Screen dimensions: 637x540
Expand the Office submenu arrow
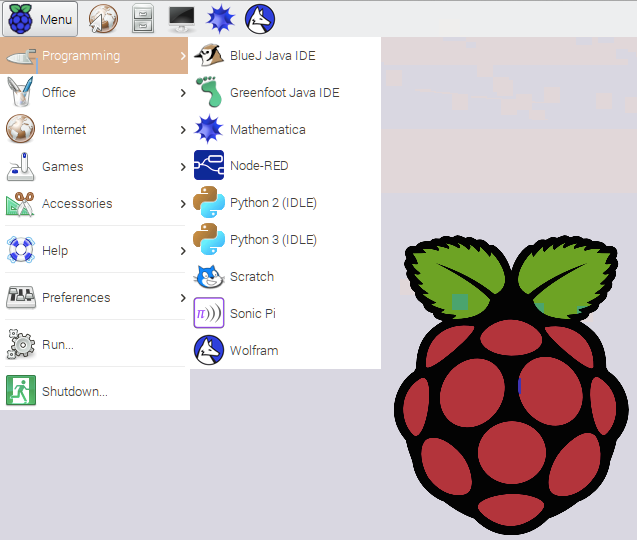[183, 93]
